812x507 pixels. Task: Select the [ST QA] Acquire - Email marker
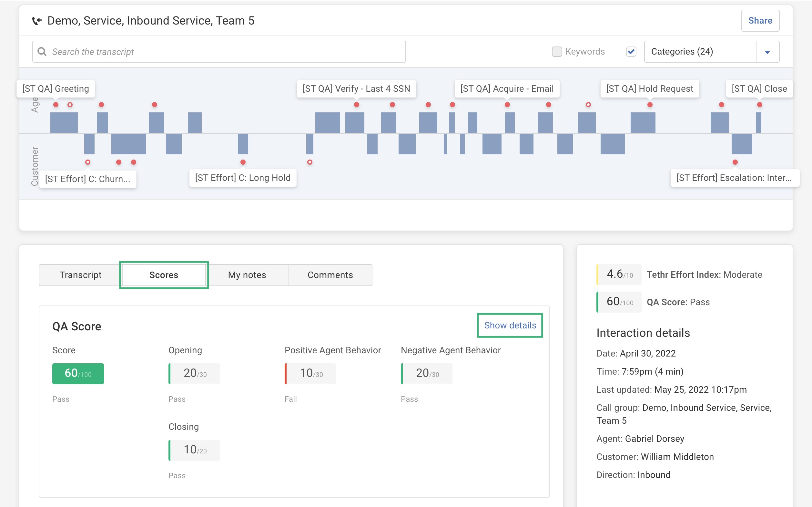507,88
